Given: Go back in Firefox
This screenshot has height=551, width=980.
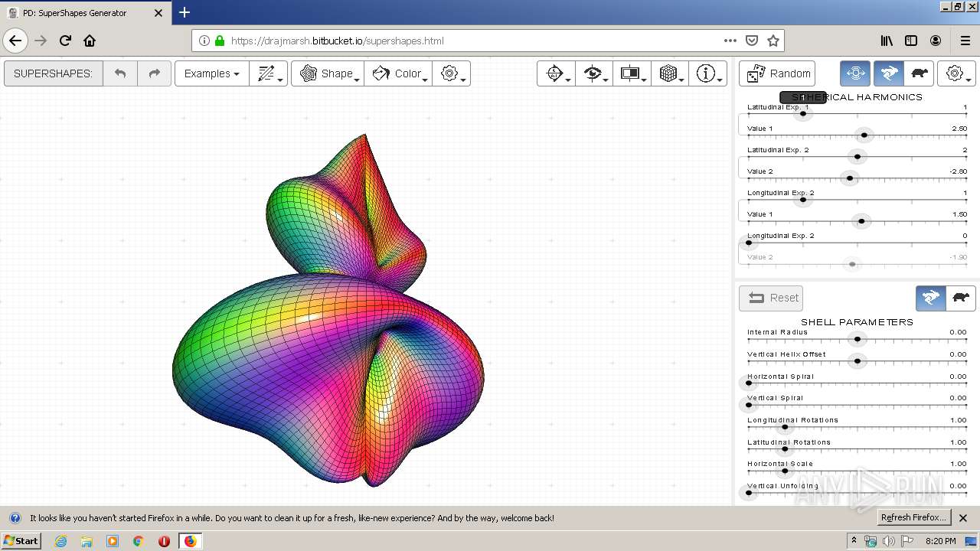Looking at the screenshot, I should (x=15, y=41).
